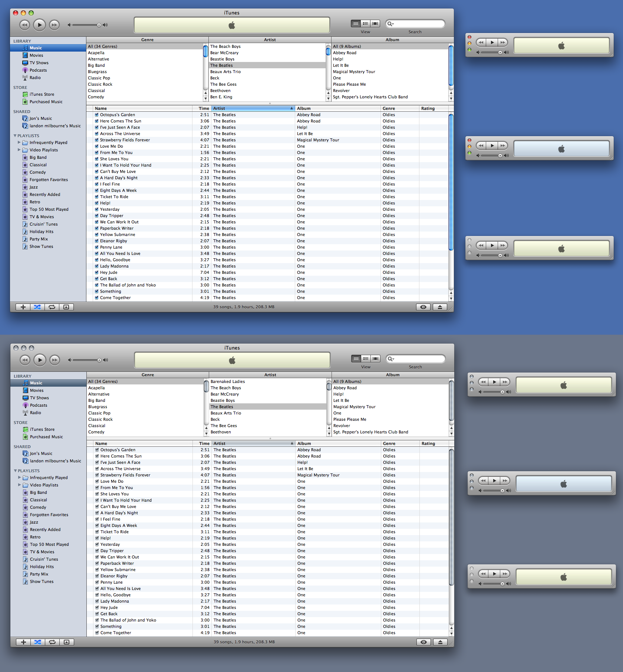Select Top 50 Most Played in bottom window
The height and width of the screenshot is (672, 623).
49,544
